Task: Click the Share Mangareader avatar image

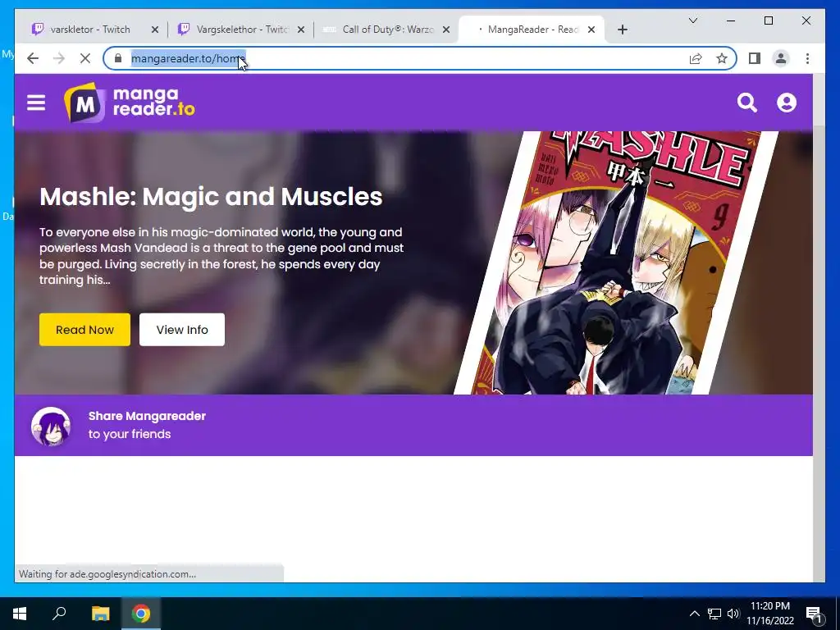Action: pyautogui.click(x=51, y=427)
